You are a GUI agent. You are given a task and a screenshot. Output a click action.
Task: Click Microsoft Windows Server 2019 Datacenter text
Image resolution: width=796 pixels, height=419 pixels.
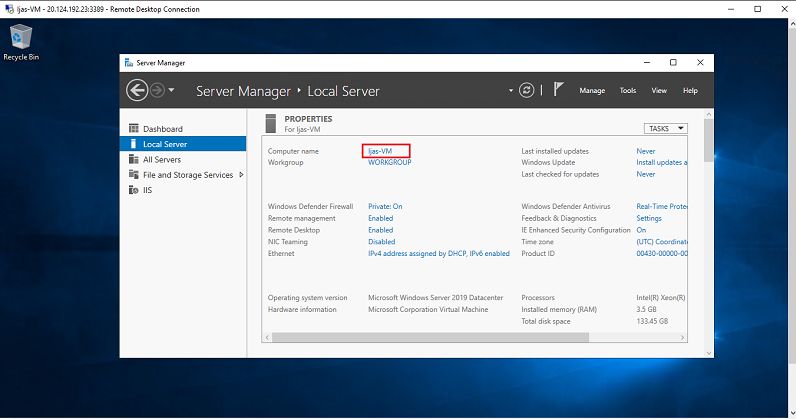coord(436,298)
